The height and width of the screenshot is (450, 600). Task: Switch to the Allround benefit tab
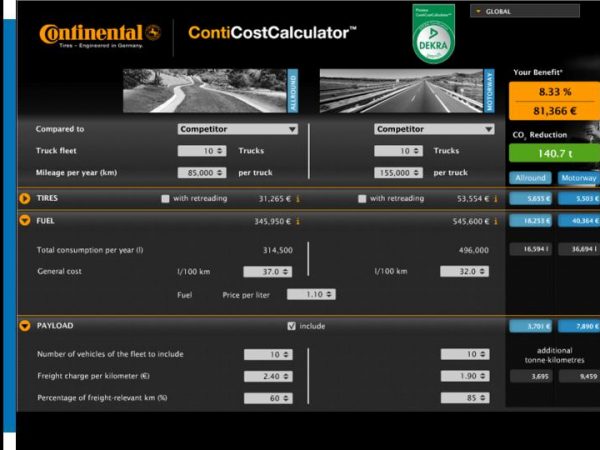click(x=530, y=178)
